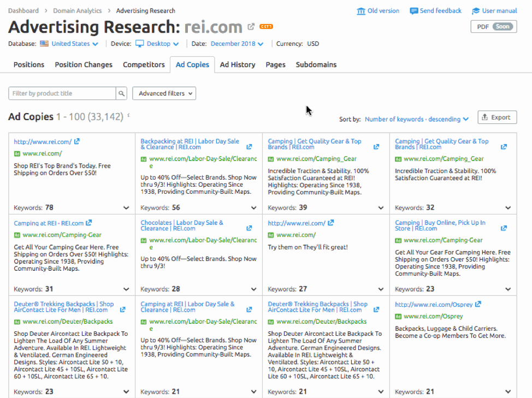
Task: Switch to the Subdomains tab
Action: tap(316, 65)
